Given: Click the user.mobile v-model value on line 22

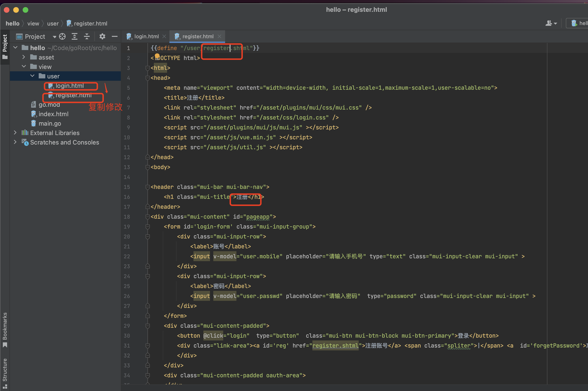Looking at the screenshot, I should click(261, 256).
